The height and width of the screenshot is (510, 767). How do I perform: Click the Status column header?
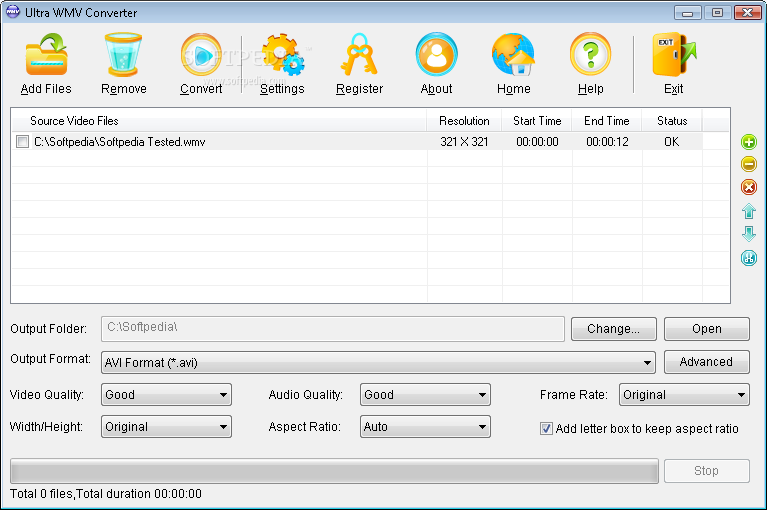pos(672,121)
